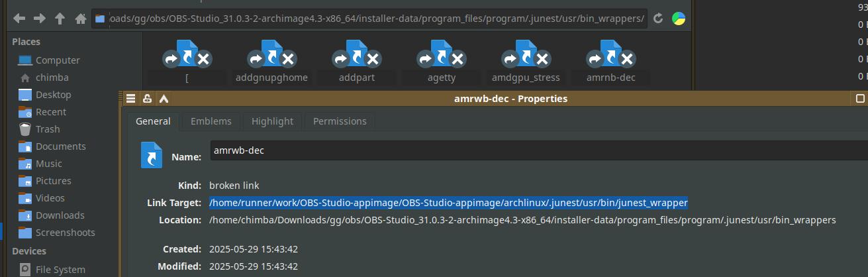The height and width of the screenshot is (277, 868).
Task: Open the Permissions tab
Action: [340, 121]
